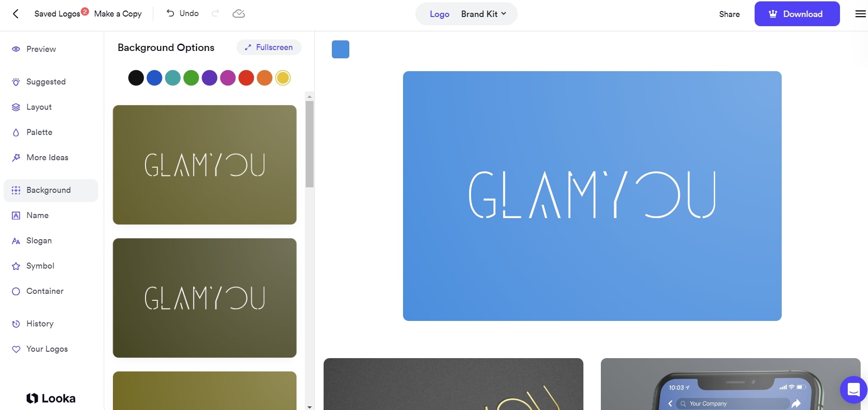This screenshot has height=410, width=868.
Task: Click the Download button
Action: click(x=797, y=14)
